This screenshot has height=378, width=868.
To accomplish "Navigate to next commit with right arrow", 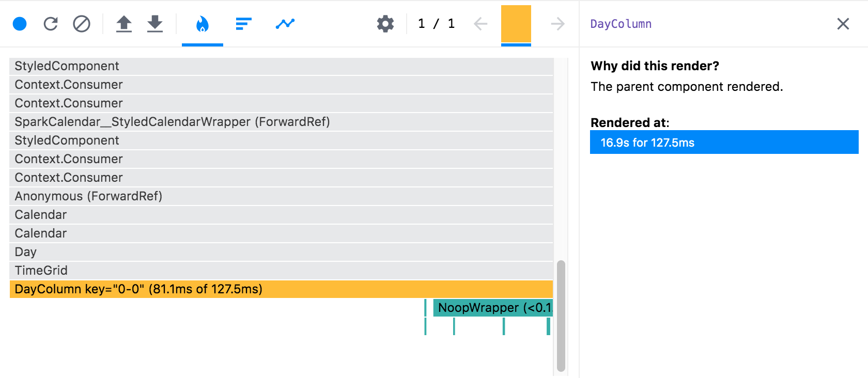I will click(558, 23).
